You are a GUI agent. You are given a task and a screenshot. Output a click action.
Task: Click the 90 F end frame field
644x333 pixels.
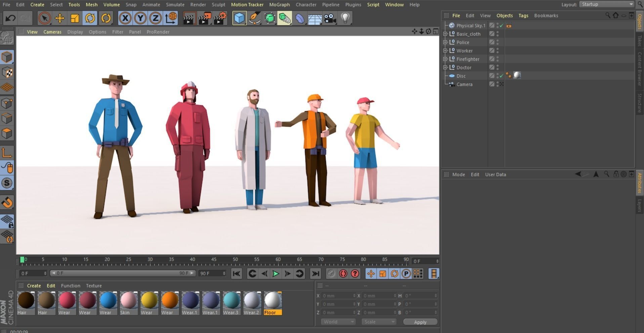pyautogui.click(x=212, y=274)
